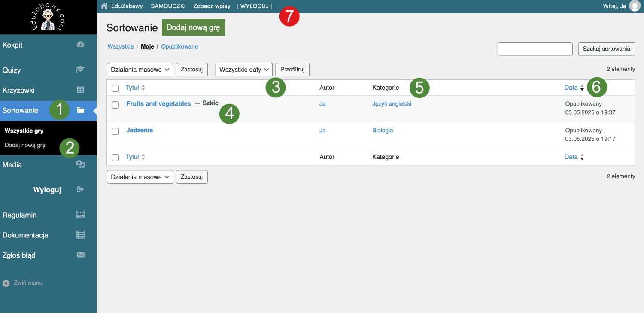Open SAMOUCZKI in the top admin bar
This screenshot has width=644, height=313.
[x=168, y=6]
